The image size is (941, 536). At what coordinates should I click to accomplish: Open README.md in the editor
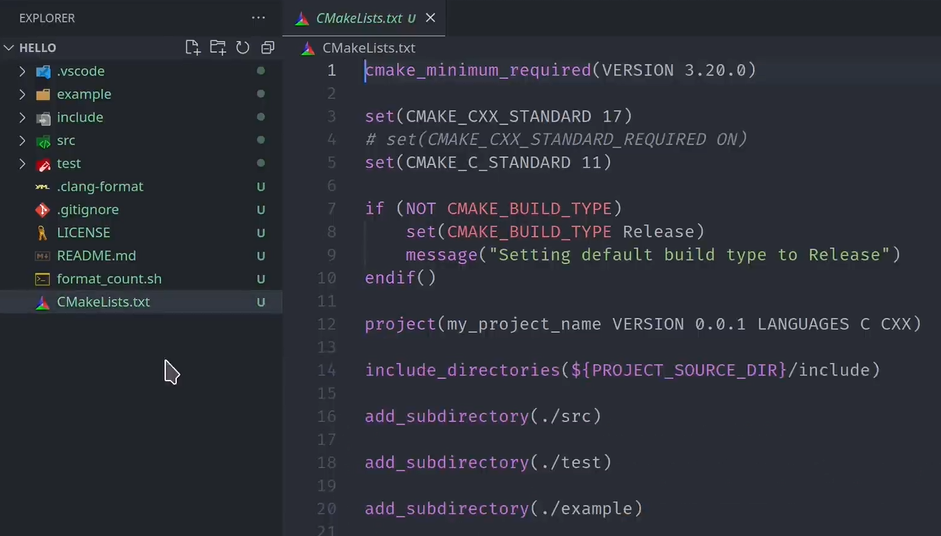[96, 256]
